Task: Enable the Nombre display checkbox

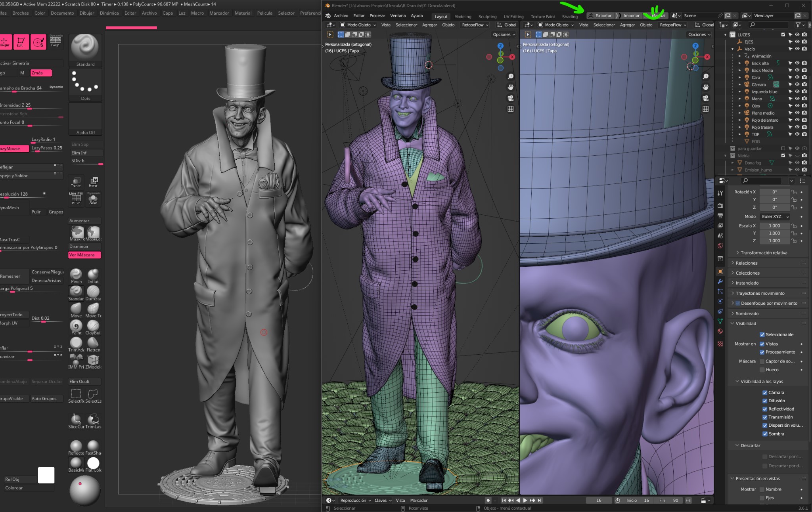Action: (762, 489)
